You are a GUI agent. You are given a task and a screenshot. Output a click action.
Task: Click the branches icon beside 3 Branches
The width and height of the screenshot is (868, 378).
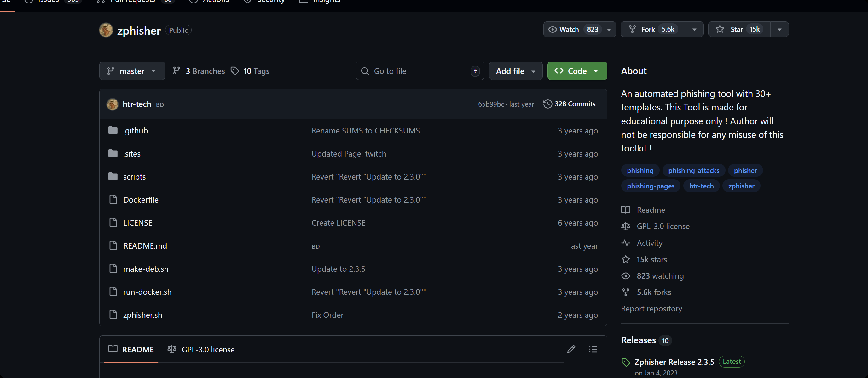[176, 71]
